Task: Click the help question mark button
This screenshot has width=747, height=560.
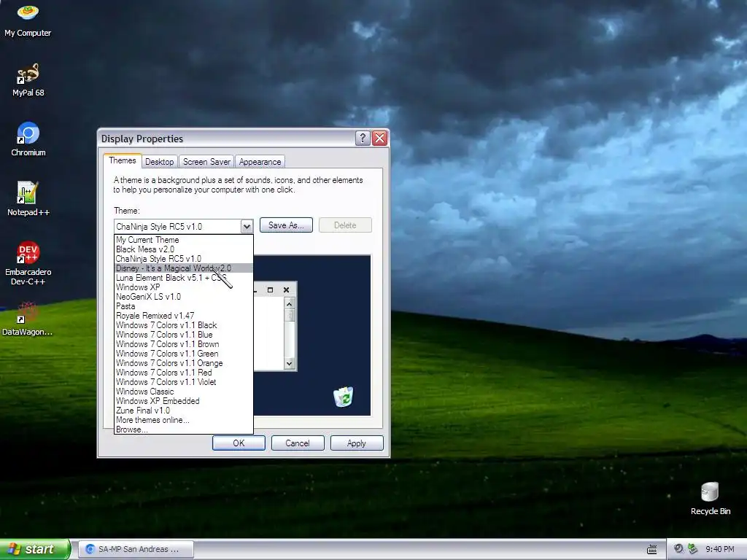Action: 363,138
